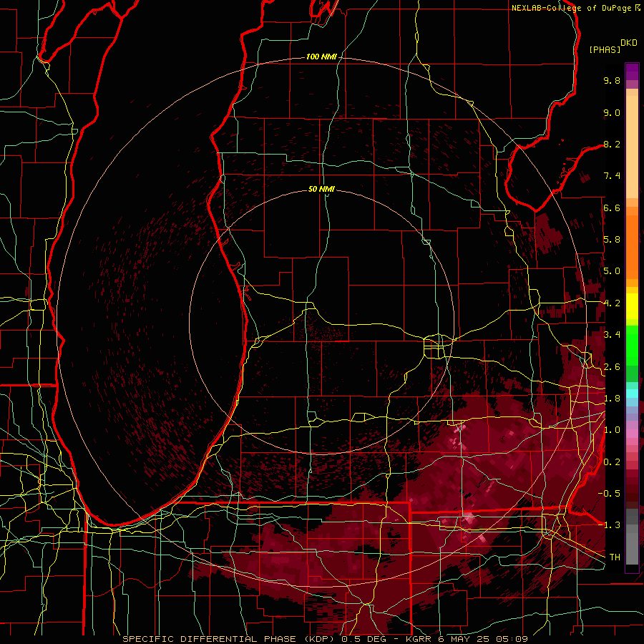Click the 05:09 timestamp in the caption
The image size is (644, 644).
tap(512, 639)
